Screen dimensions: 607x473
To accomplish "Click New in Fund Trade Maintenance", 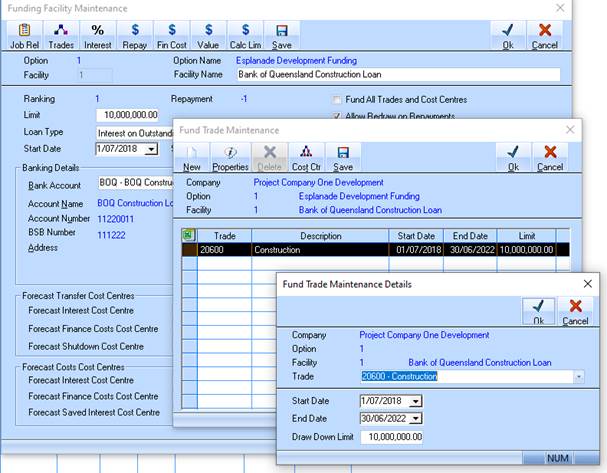I will [191, 158].
